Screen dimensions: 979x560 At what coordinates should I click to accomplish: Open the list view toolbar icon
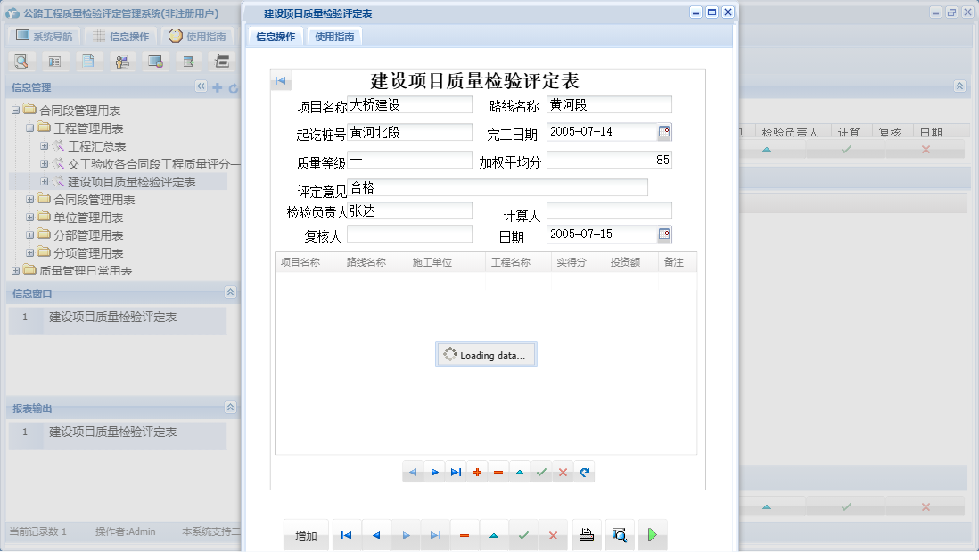pos(54,61)
